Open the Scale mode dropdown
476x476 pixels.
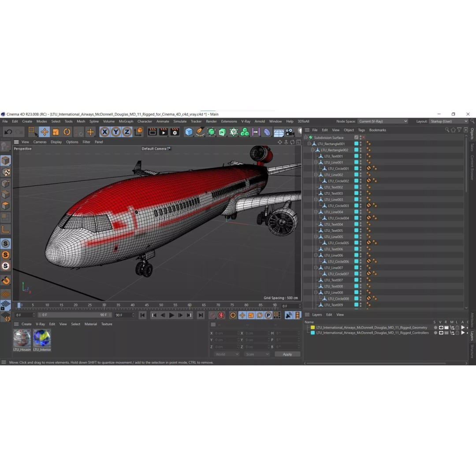257,354
